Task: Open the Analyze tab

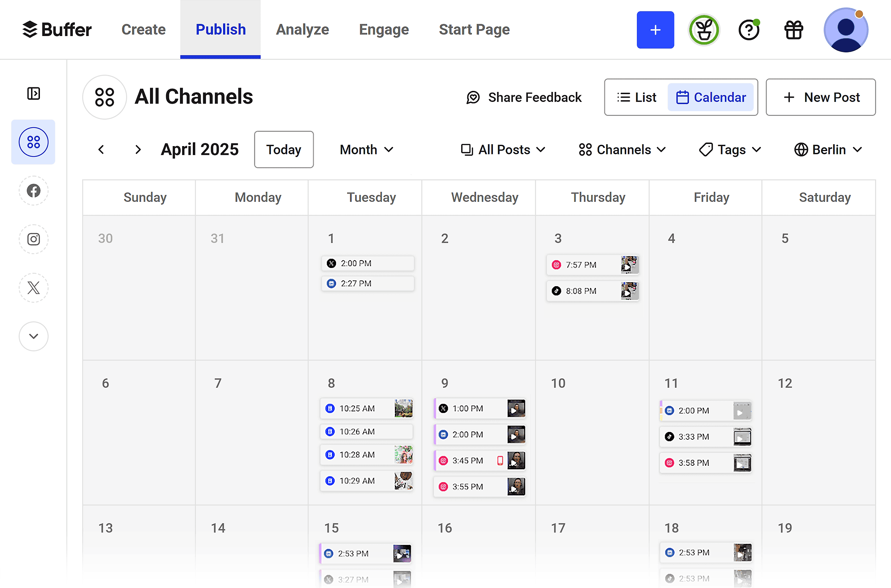Action: coord(302,30)
